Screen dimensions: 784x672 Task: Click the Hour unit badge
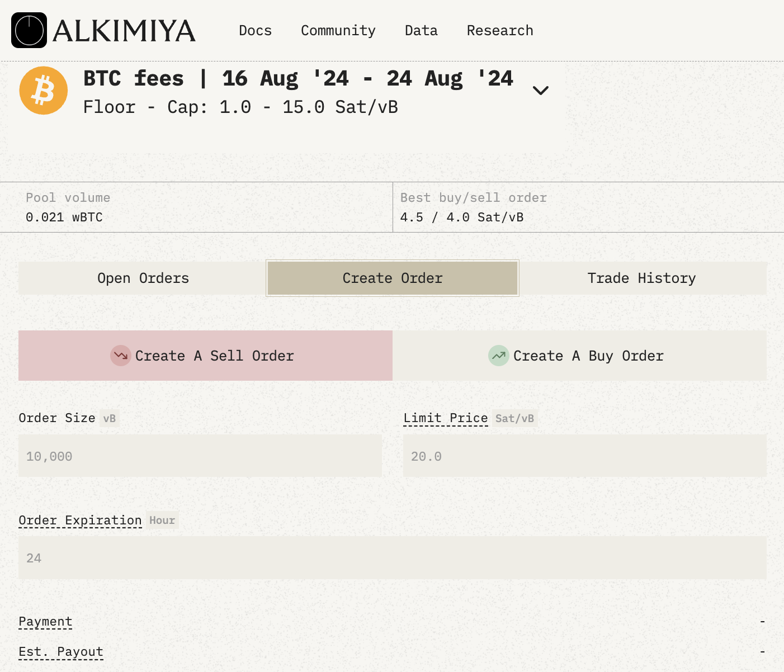click(162, 520)
